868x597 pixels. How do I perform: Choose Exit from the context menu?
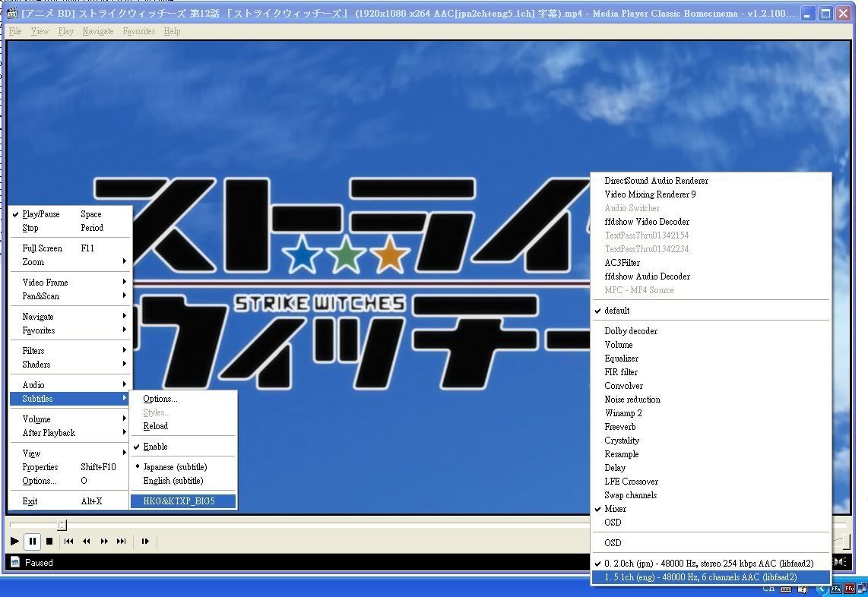(x=71, y=501)
